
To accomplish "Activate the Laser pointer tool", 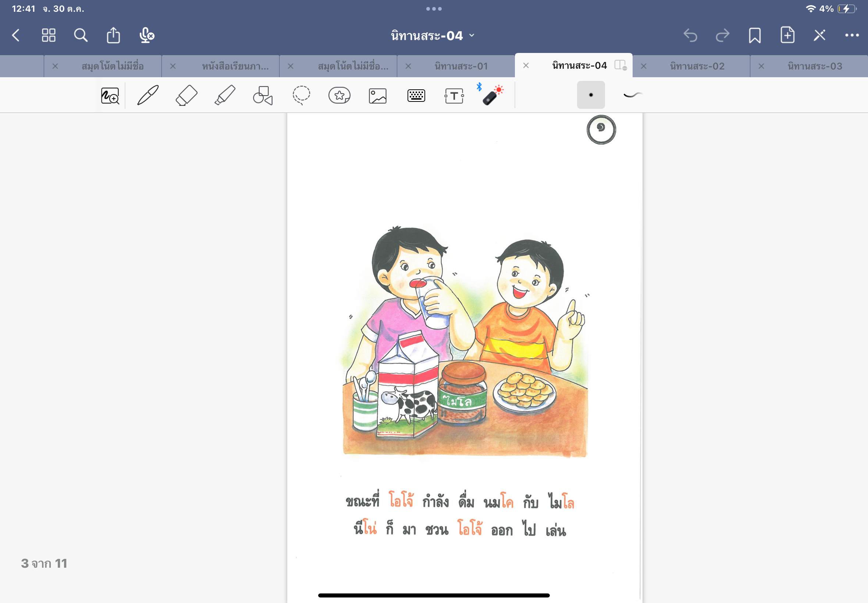I will click(x=492, y=95).
